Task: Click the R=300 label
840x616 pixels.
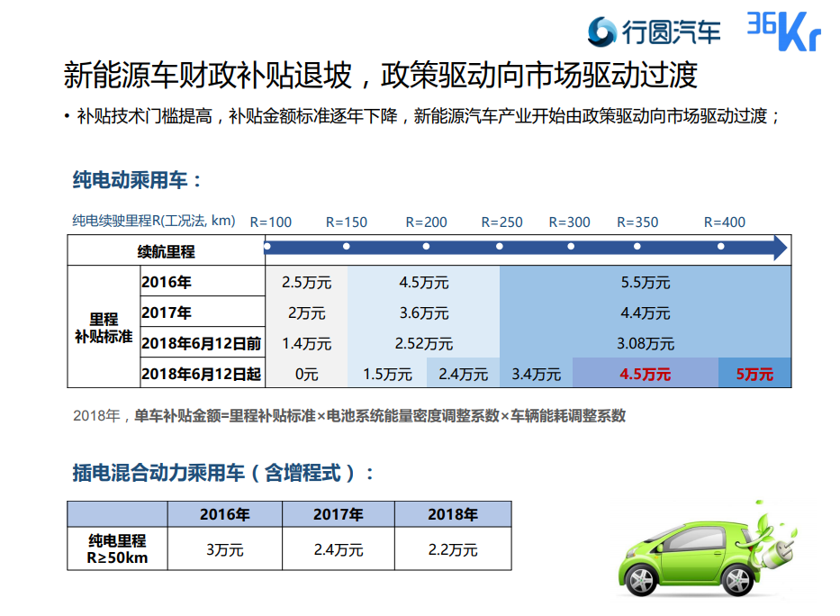Action: click(x=570, y=222)
